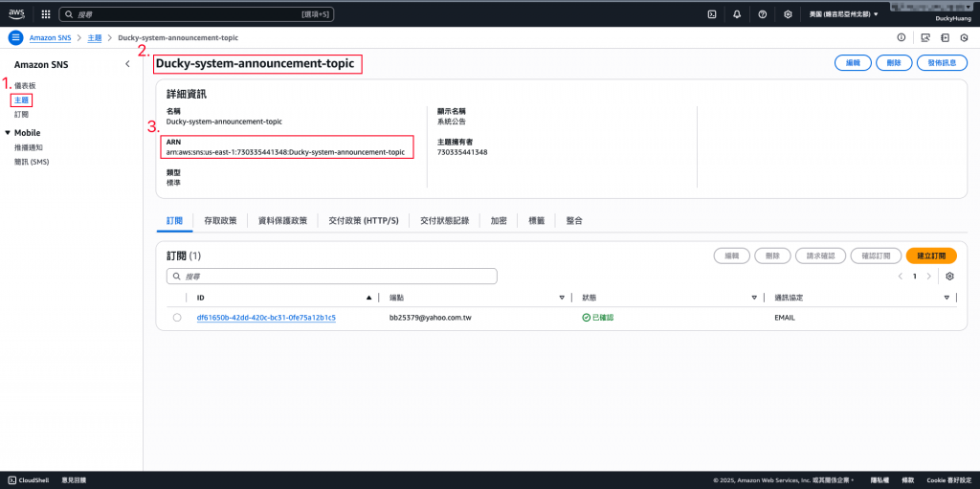Collapse the Amazon SNS sidebar chevron
Screen dimensions: 980x489
coord(127,64)
